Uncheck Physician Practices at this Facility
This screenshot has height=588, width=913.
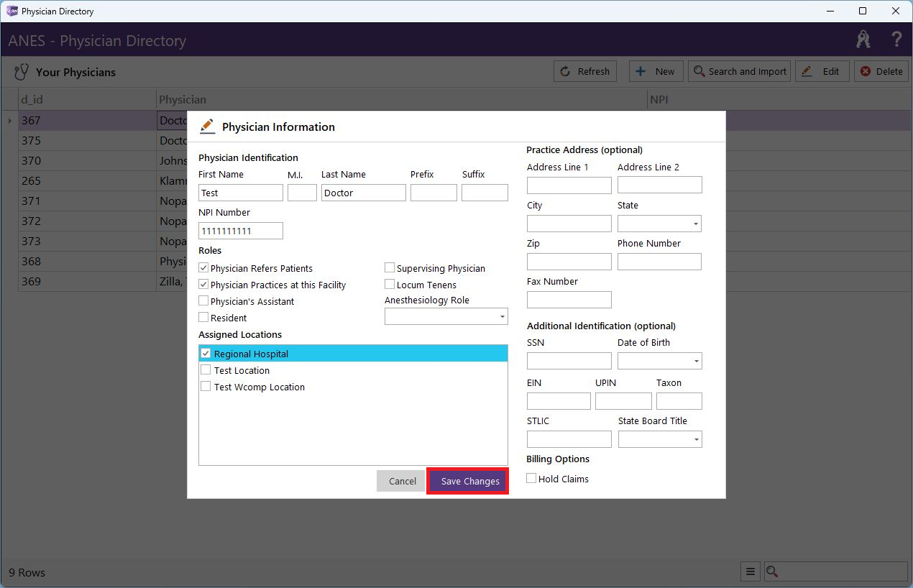tap(203, 285)
